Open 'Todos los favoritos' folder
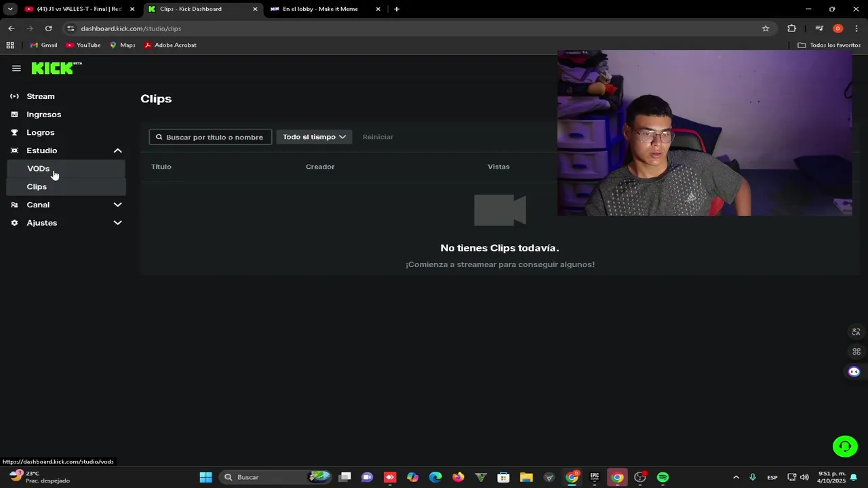 pyautogui.click(x=829, y=45)
